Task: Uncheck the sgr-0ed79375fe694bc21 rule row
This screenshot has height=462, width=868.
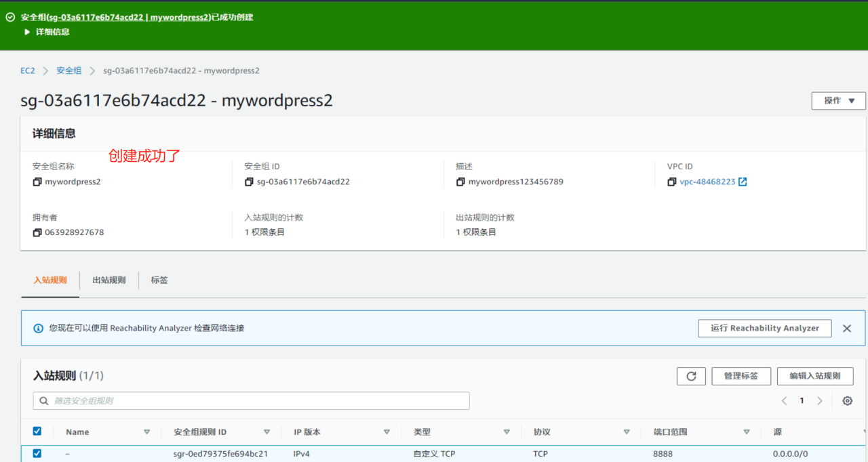Action: tap(37, 453)
